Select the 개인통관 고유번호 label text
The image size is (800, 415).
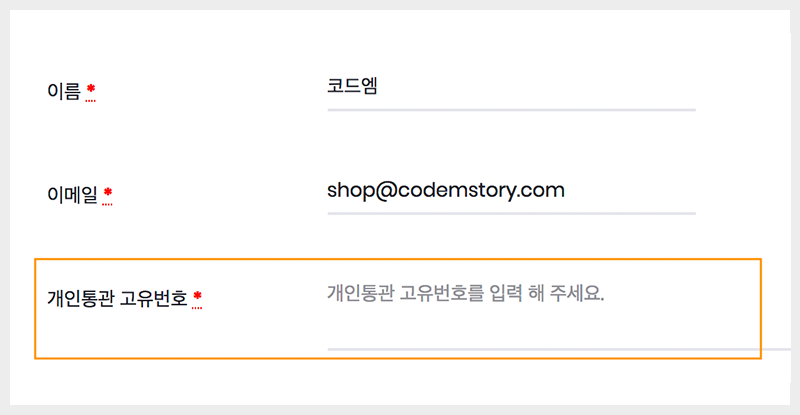[117, 298]
